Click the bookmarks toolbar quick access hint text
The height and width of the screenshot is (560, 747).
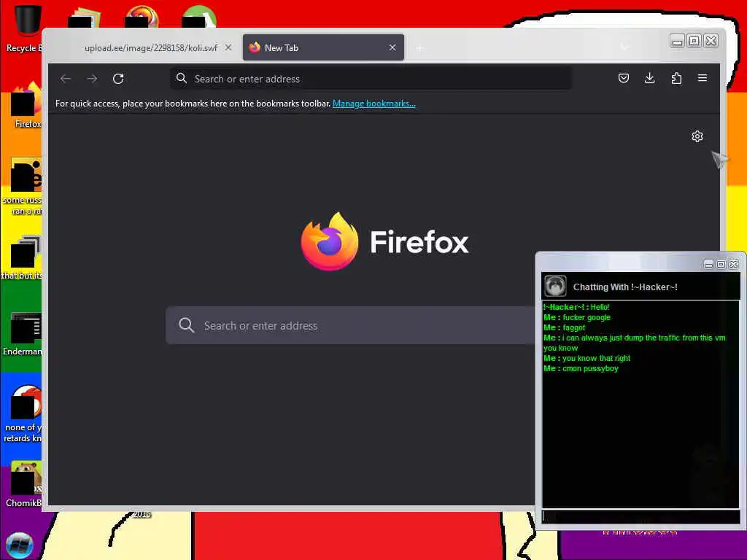point(193,104)
